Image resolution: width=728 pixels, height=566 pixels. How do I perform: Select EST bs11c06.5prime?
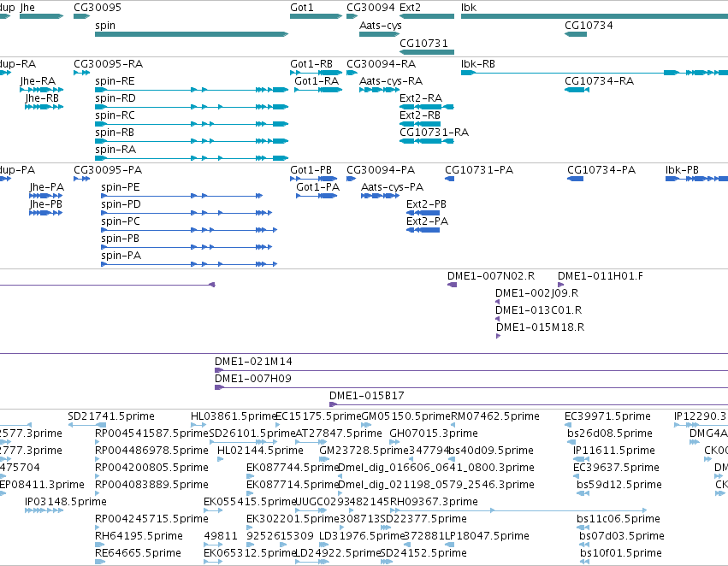[583, 528]
